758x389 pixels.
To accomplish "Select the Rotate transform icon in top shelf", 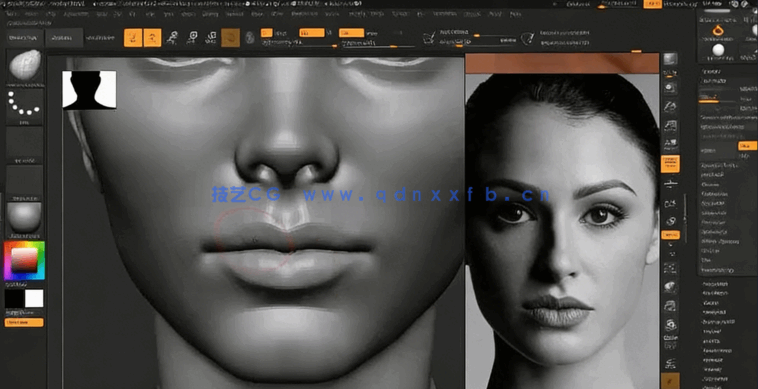I will coord(211,38).
